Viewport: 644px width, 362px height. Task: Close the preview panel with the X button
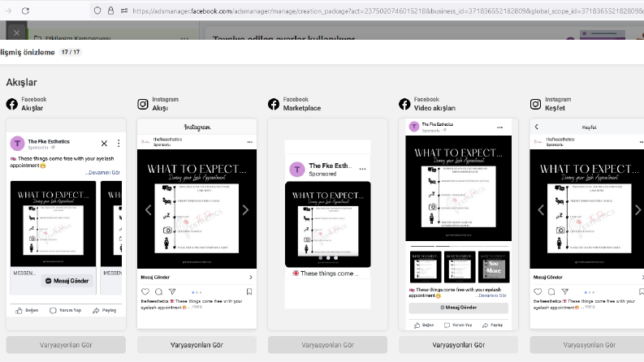(16, 32)
